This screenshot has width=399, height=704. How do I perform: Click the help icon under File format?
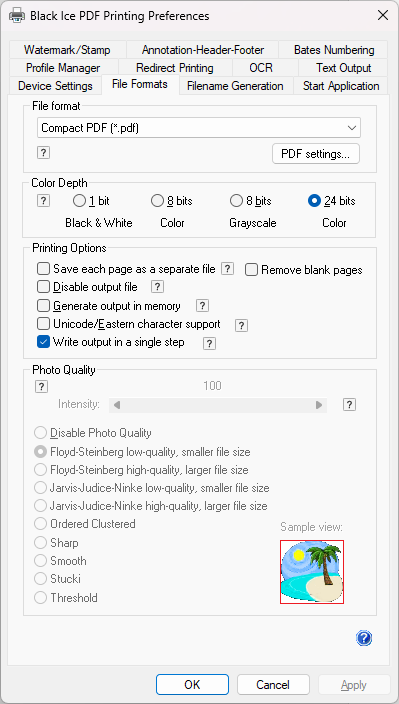[x=43, y=153]
